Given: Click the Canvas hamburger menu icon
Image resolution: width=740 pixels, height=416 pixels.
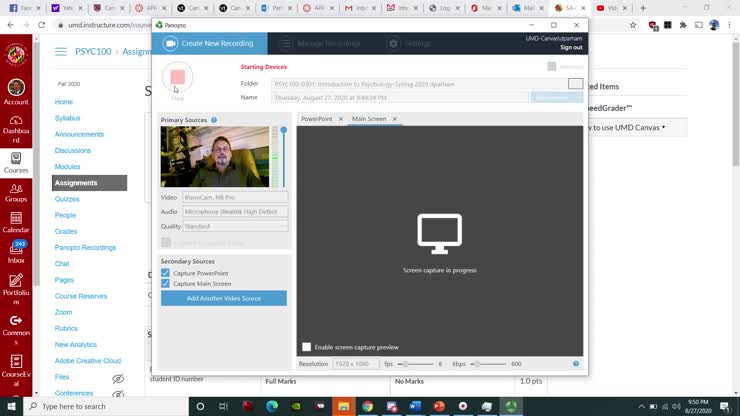Looking at the screenshot, I should [61, 51].
